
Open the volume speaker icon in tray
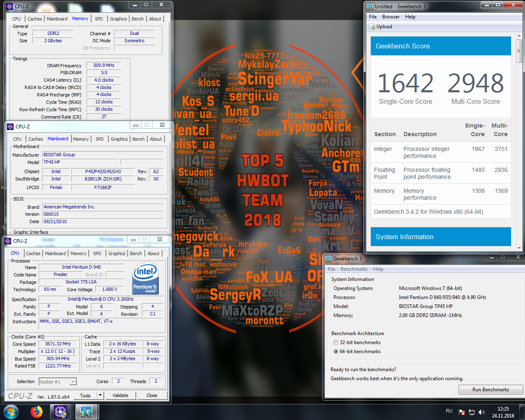tap(482, 412)
